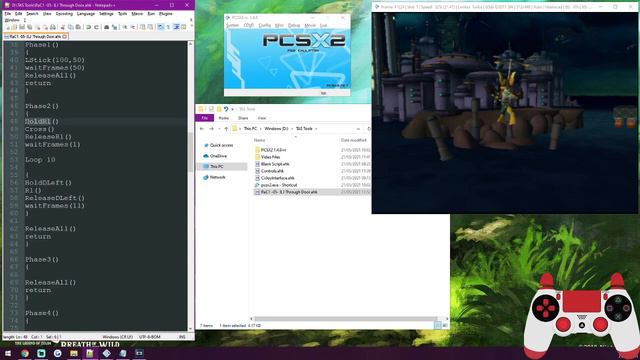640x360 pixels.
Task: Open the Plugins menu in Notepad++
Action: 165,14
